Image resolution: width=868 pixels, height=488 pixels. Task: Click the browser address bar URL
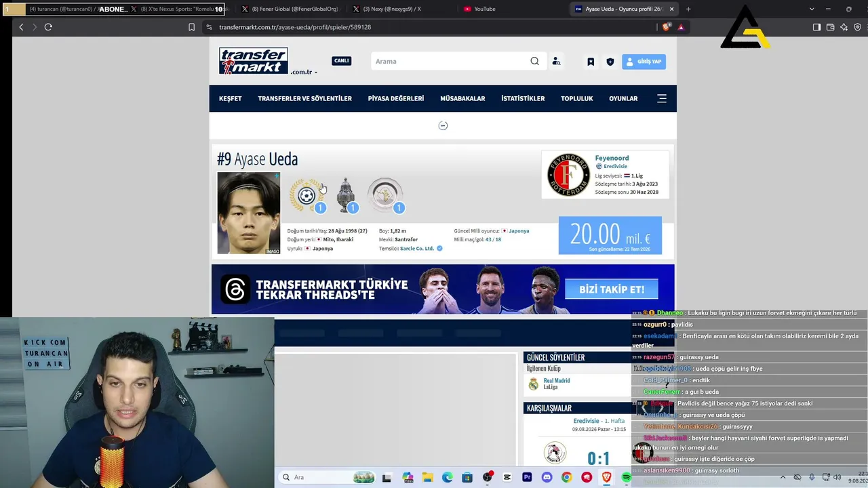[295, 27]
